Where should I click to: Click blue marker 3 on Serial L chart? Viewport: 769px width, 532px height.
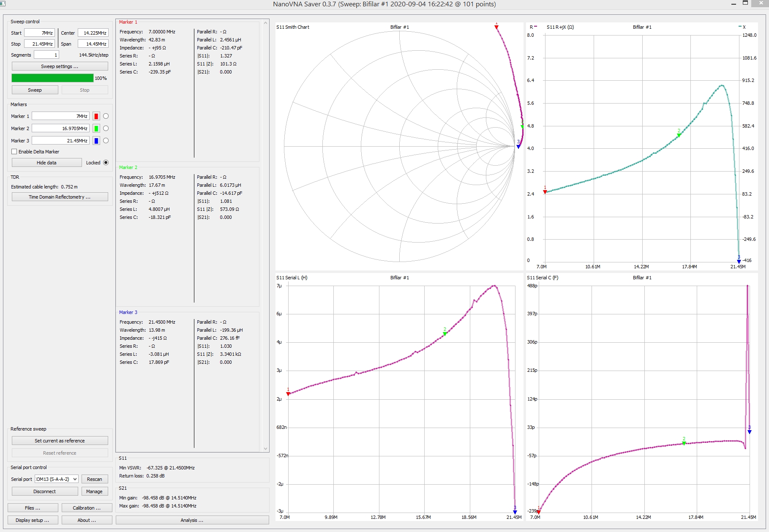(515, 512)
